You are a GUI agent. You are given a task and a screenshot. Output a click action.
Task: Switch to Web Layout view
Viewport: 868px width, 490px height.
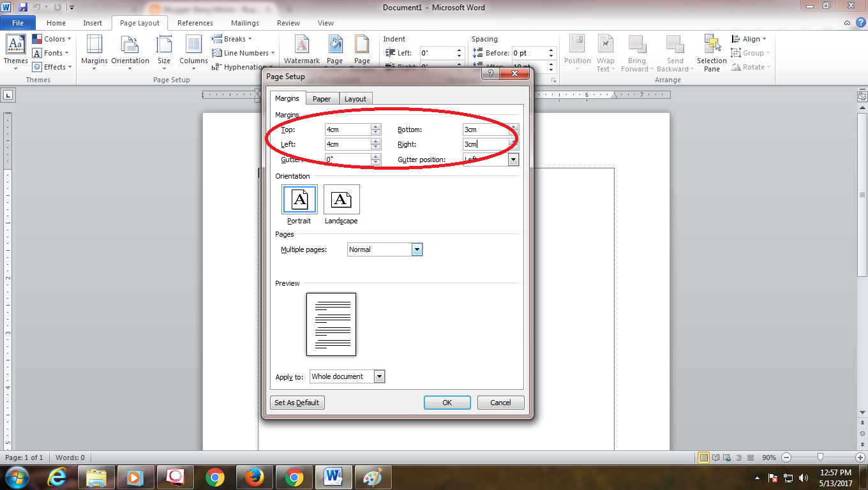[726, 457]
